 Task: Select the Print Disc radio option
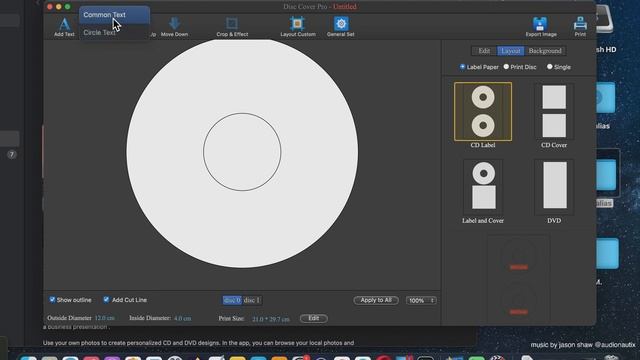506,67
